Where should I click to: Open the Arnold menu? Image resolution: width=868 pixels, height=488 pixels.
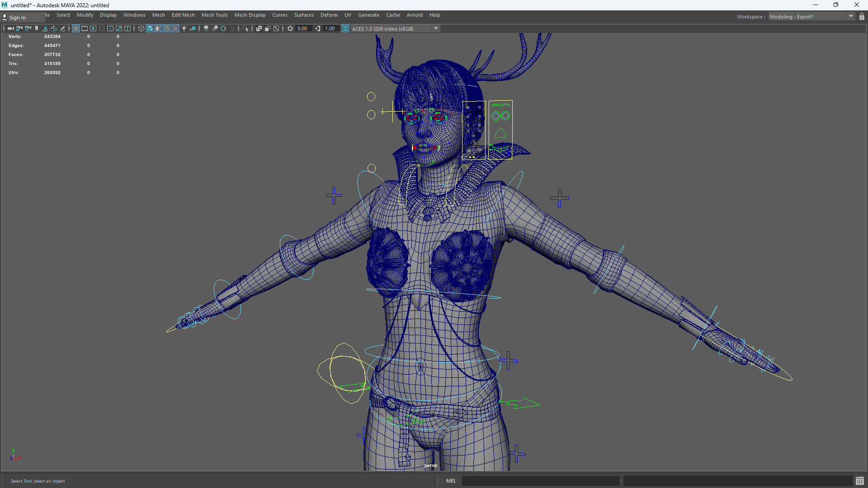415,15
